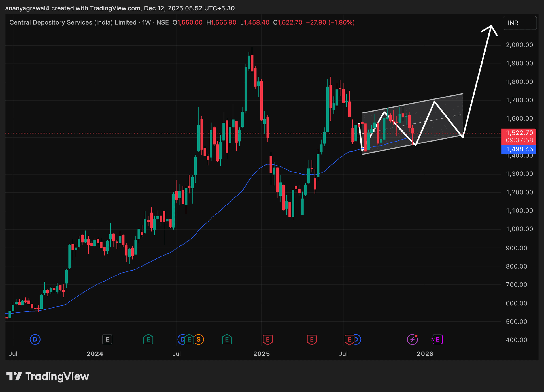Screen dimensions: 544x392
Task: Click the 1,900.00 price axis label
Action: (520, 63)
